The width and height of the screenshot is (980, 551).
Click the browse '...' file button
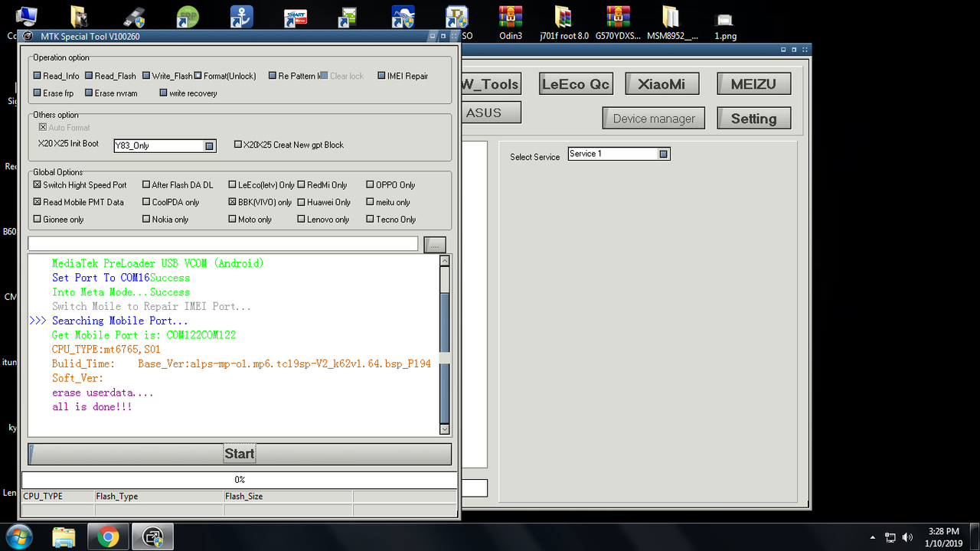click(434, 245)
